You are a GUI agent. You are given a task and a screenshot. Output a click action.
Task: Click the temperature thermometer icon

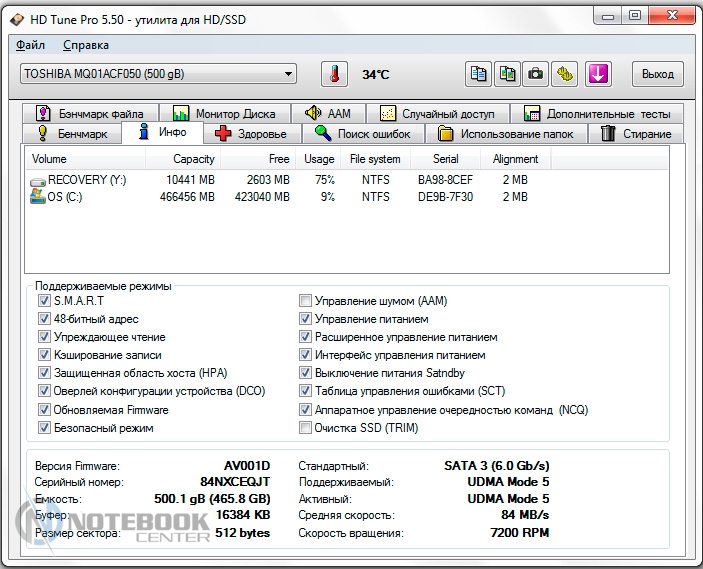pos(333,74)
